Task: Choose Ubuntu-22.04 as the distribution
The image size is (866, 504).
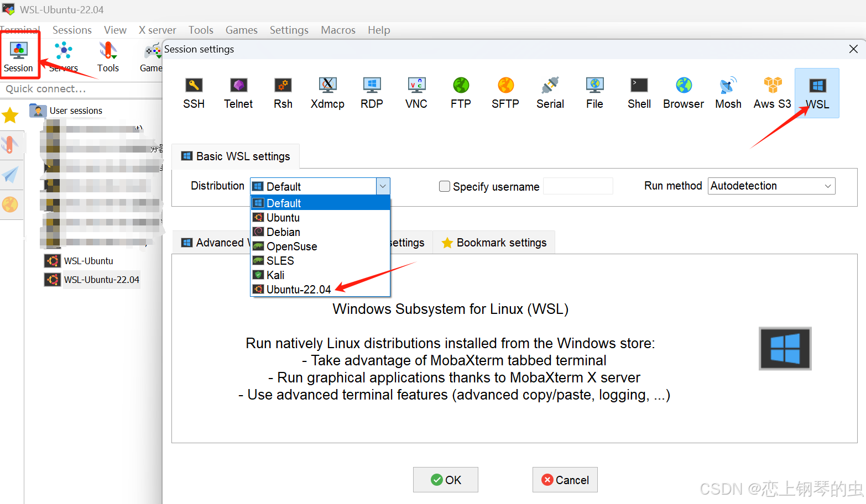Action: point(298,289)
